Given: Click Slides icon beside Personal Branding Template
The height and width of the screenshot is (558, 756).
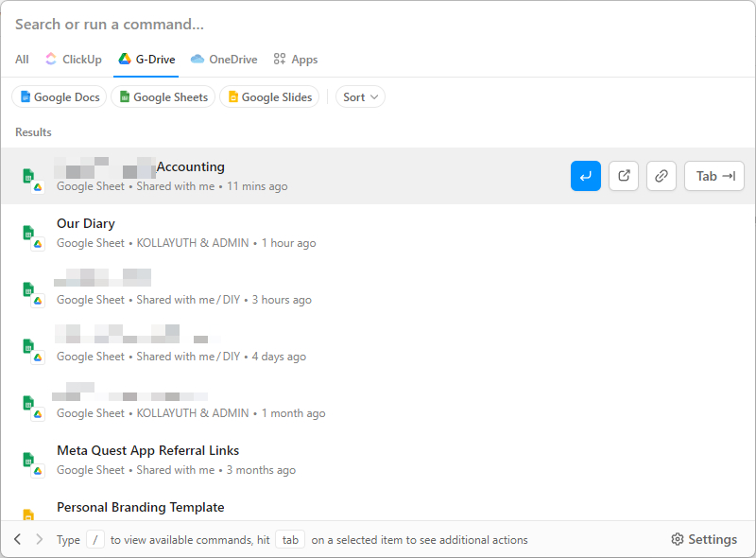Looking at the screenshot, I should 28,514.
